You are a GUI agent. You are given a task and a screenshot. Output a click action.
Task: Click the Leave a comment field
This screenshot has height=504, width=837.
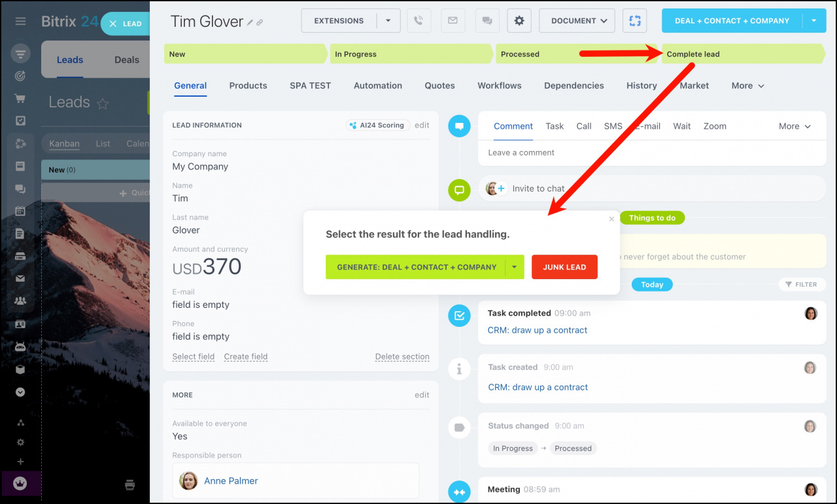(652, 153)
